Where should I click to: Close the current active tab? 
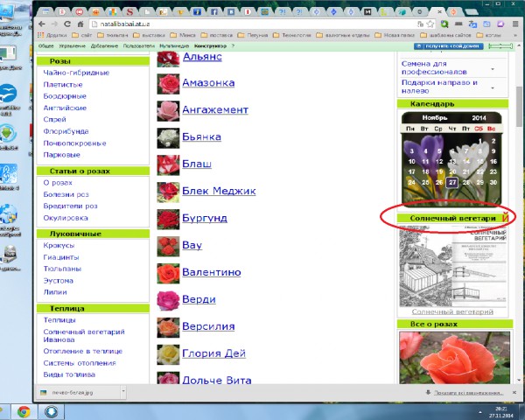pyautogui.click(x=439, y=11)
